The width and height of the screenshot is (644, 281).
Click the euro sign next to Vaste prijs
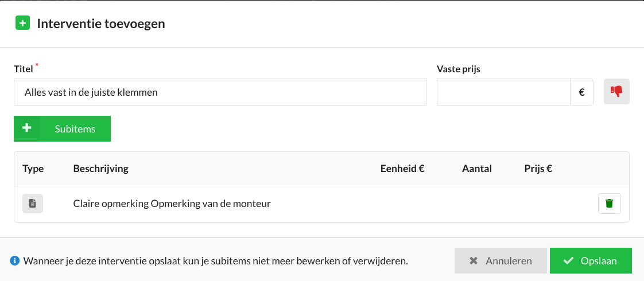pos(581,92)
